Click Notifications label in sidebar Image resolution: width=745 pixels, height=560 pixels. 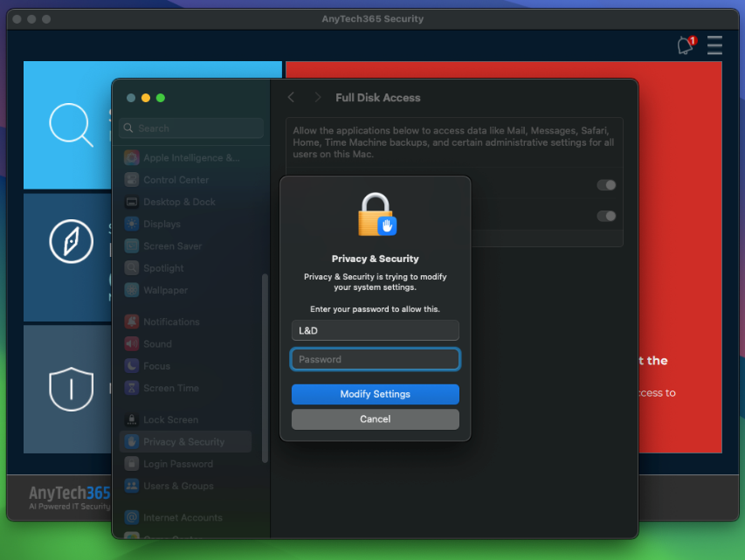[x=171, y=321]
